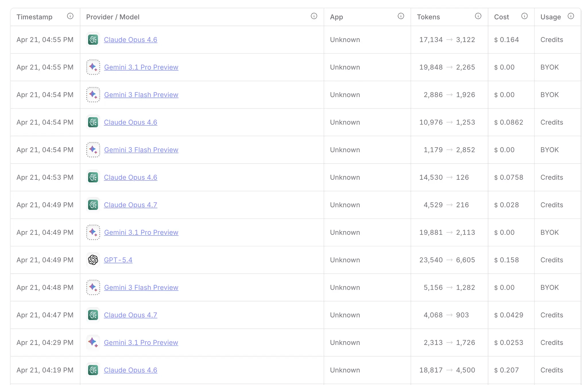Select the Claude icon in the 04:53 PM row
The height and width of the screenshot is (385, 588).
pos(93,178)
